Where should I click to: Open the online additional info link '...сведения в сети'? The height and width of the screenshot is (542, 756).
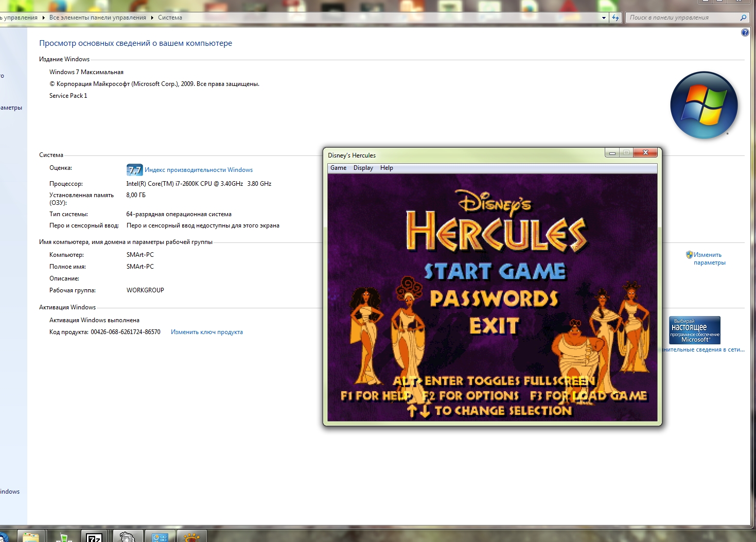704,349
